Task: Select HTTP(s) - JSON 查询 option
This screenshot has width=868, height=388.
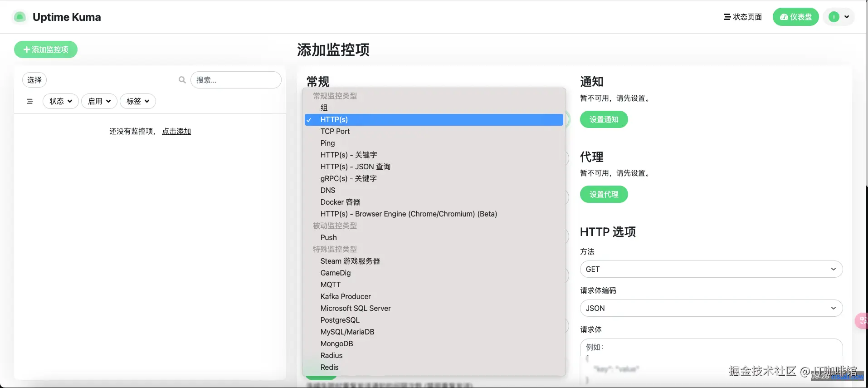Action: (434, 167)
